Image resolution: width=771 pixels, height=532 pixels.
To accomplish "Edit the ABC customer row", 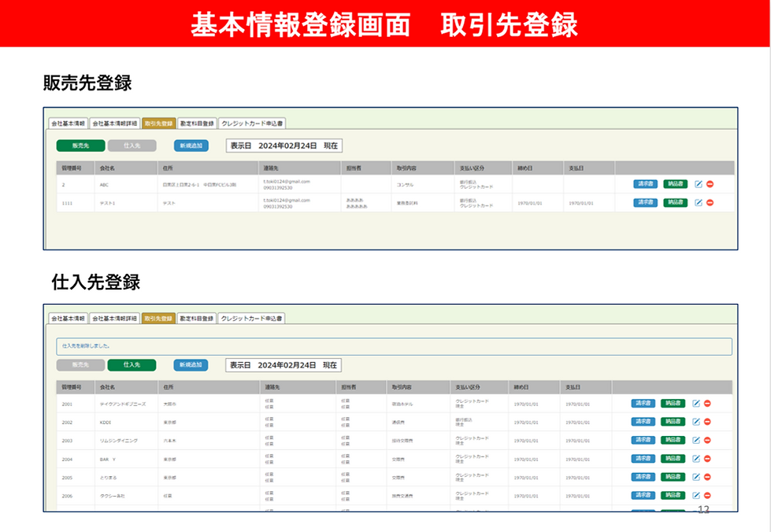I will click(699, 184).
